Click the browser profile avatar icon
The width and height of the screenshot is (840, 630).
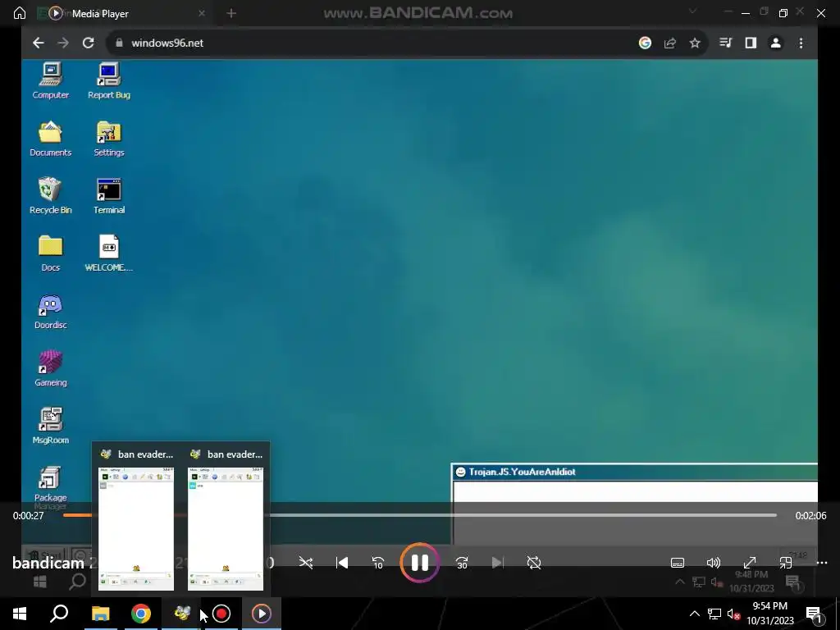[775, 43]
